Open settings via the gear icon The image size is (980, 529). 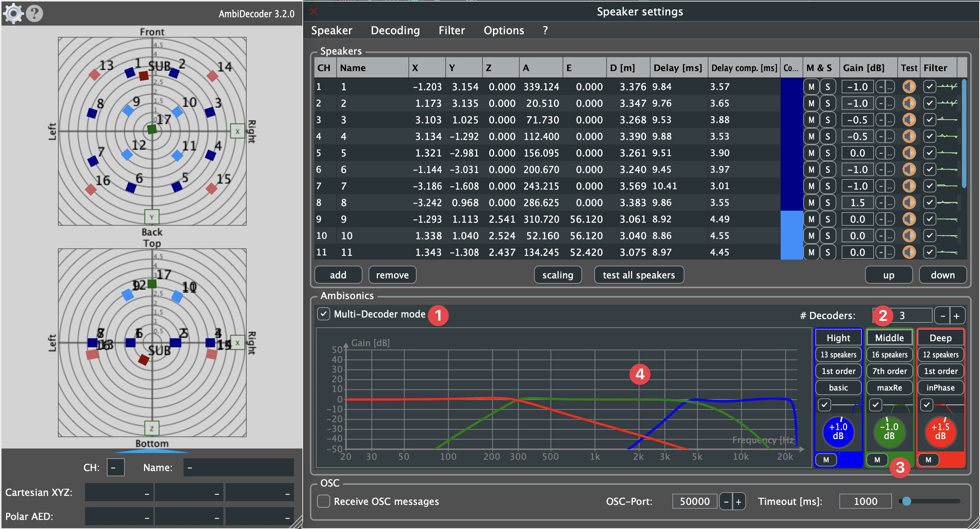[x=14, y=13]
